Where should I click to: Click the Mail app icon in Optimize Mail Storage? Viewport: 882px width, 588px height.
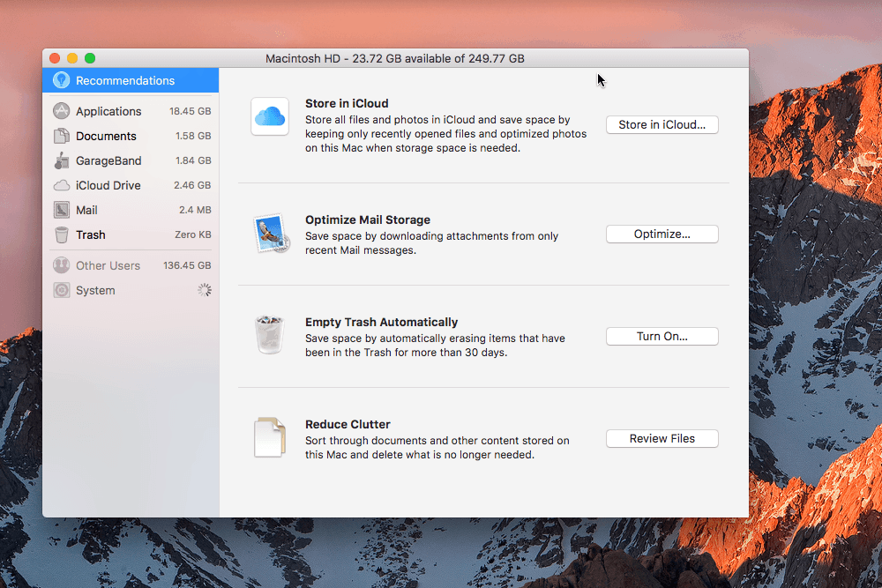pyautogui.click(x=270, y=234)
